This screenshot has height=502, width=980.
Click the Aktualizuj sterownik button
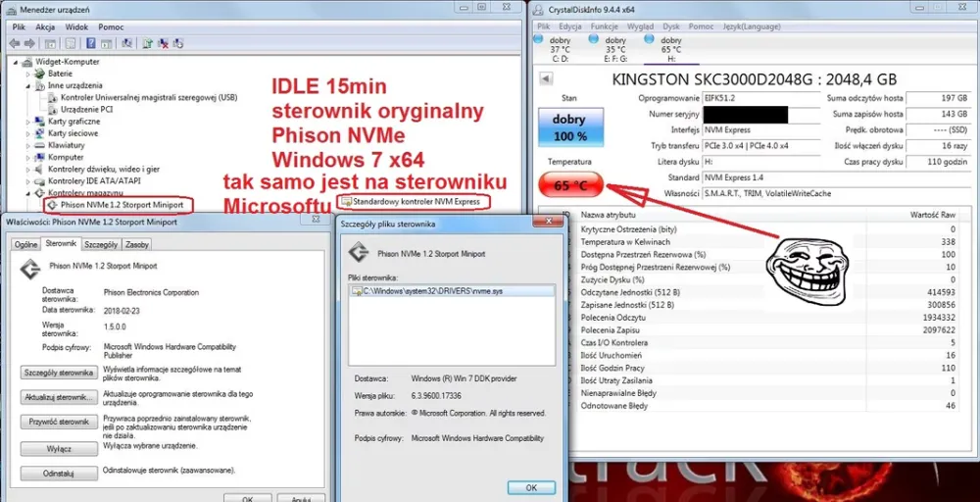click(58, 397)
